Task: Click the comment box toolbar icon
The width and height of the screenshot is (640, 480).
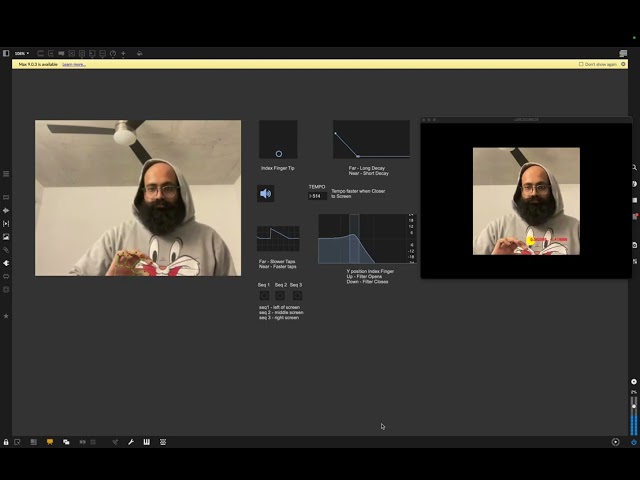Action: 61,53
